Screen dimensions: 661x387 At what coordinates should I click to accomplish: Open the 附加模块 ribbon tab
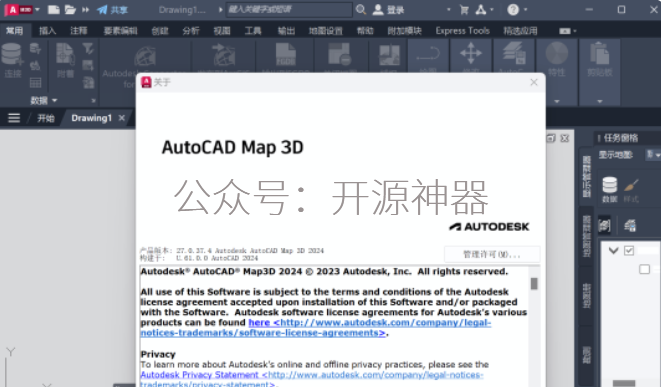click(x=404, y=30)
